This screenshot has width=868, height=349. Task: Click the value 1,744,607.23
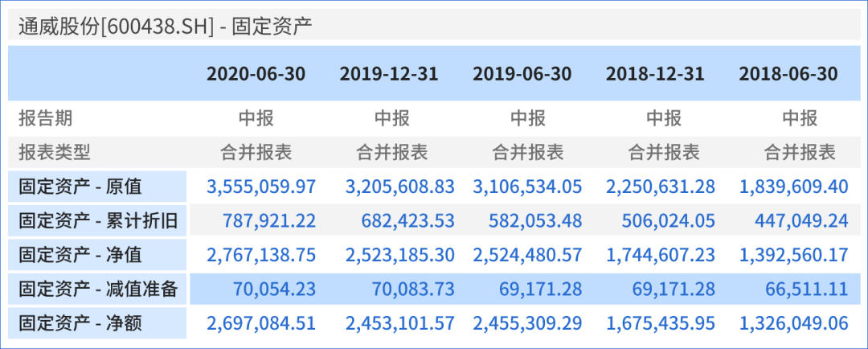click(x=661, y=255)
